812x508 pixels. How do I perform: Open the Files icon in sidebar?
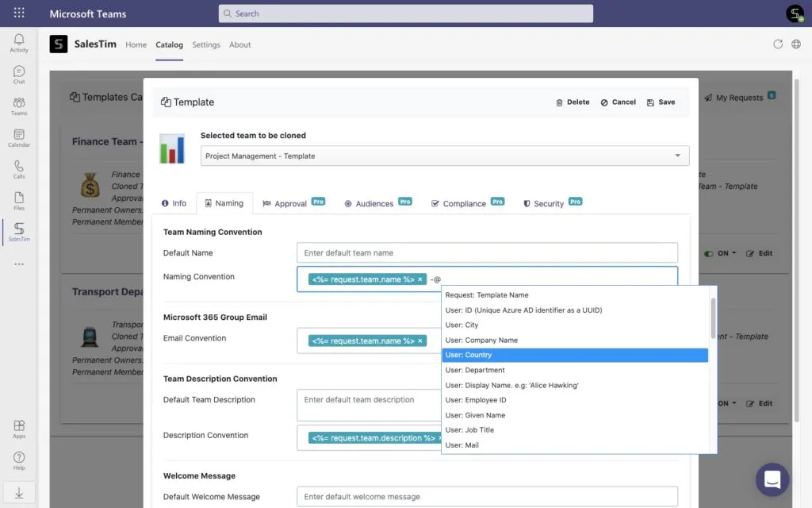19,201
